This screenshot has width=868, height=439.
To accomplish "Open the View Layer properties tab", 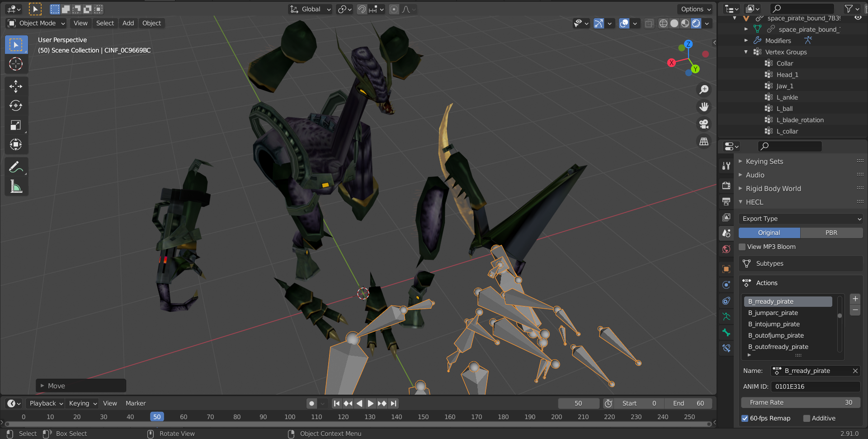I will coord(726,217).
